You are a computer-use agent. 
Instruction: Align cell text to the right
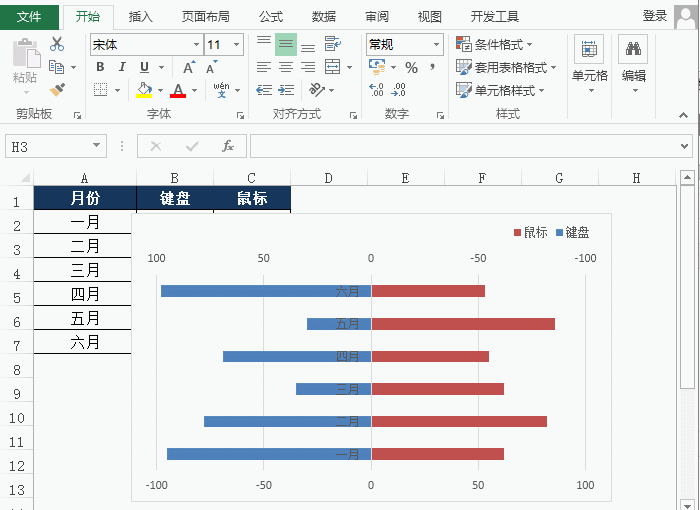(x=308, y=67)
